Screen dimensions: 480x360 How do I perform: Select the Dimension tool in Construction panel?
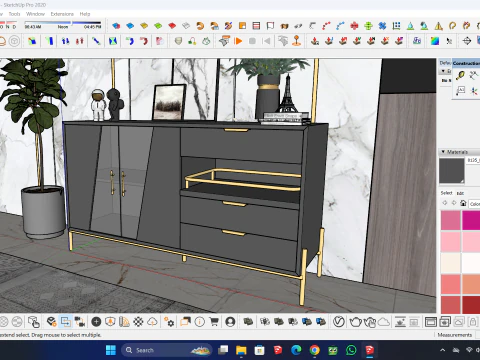click(x=474, y=76)
